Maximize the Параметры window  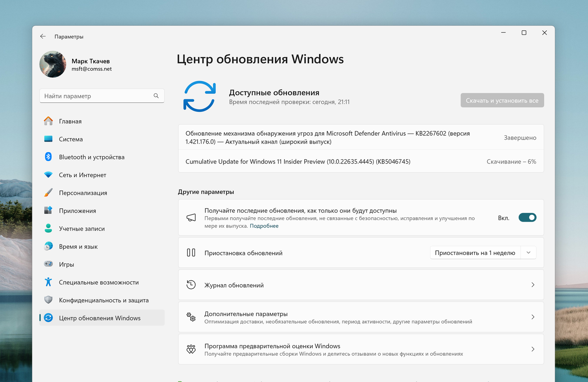pos(524,33)
